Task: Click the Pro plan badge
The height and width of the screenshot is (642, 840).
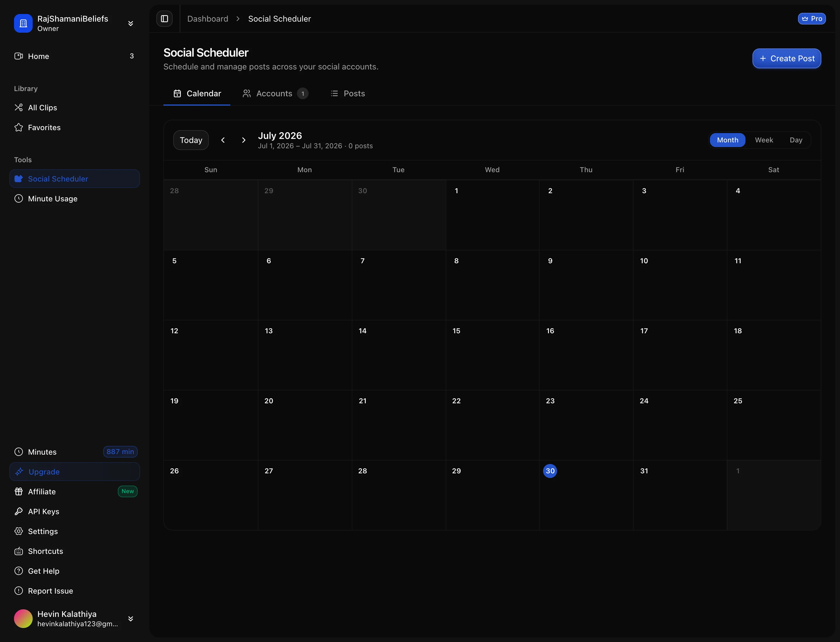Action: (812, 19)
